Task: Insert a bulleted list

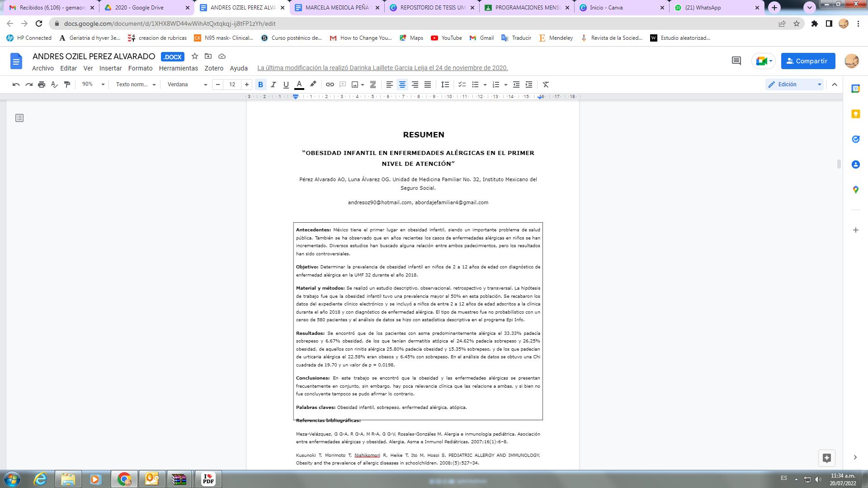Action: (475, 84)
